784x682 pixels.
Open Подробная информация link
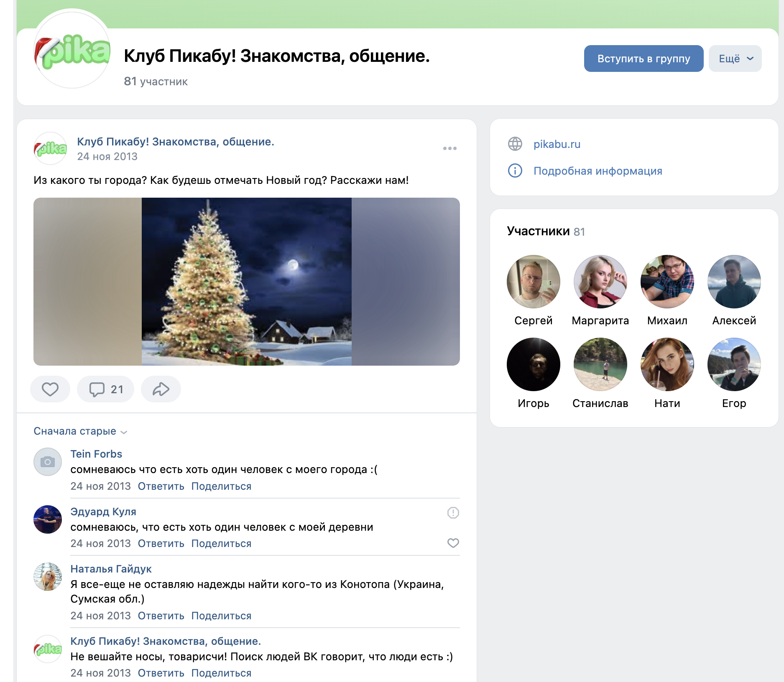click(x=598, y=171)
